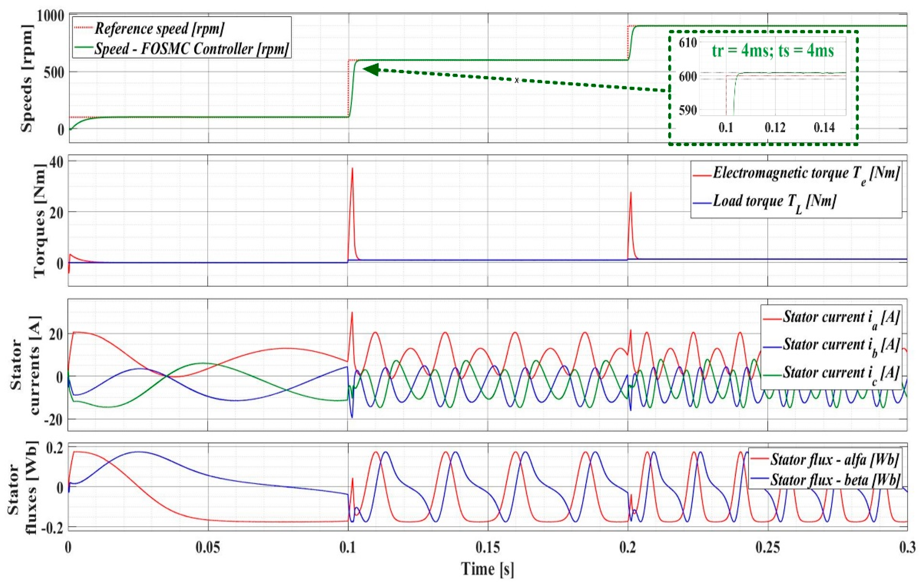The image size is (923, 588).
Task: Click the 0.25 tick on time axis
Action: pos(768,548)
